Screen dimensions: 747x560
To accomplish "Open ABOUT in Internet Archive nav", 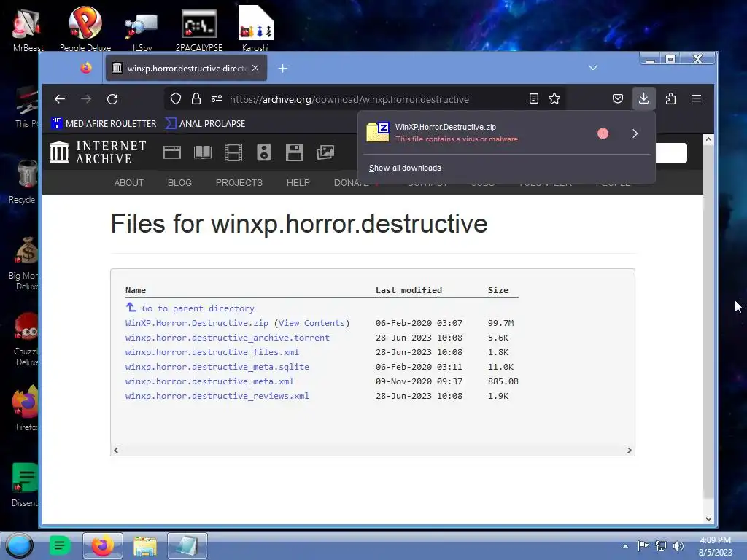I will (x=128, y=183).
